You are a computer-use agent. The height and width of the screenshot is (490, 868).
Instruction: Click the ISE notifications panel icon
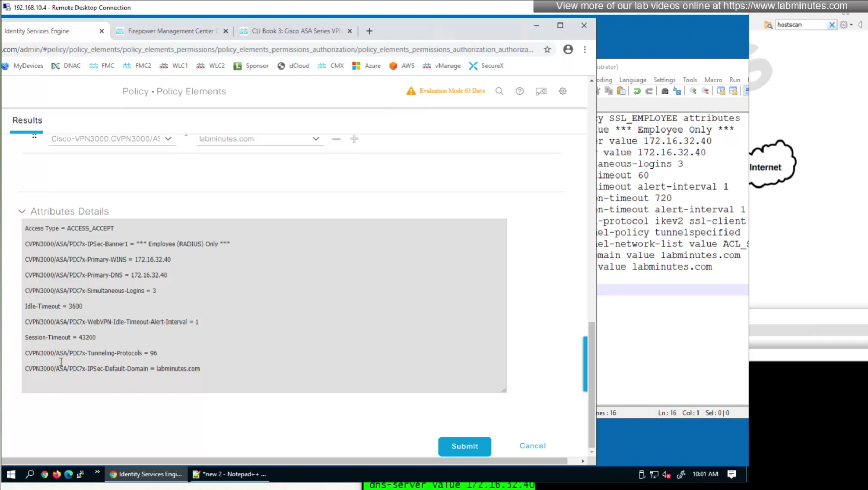[541, 91]
